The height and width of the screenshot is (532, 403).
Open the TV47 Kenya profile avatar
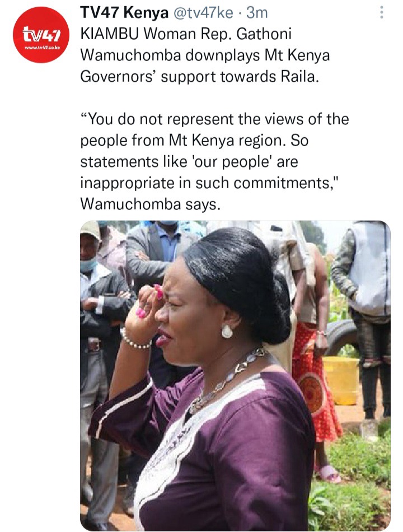tap(41, 35)
